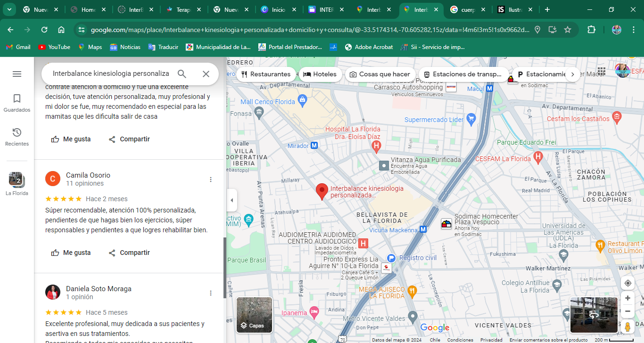This screenshot has width=644, height=343.
Task: Open Recientes history in sidebar
Action: point(17,137)
